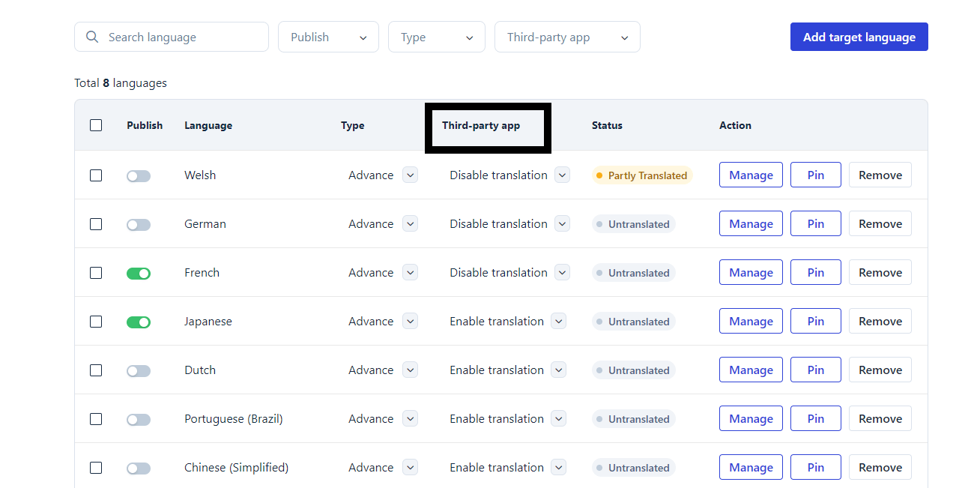Open the Type filter dropdown
The width and height of the screenshot is (980, 488).
436,37
